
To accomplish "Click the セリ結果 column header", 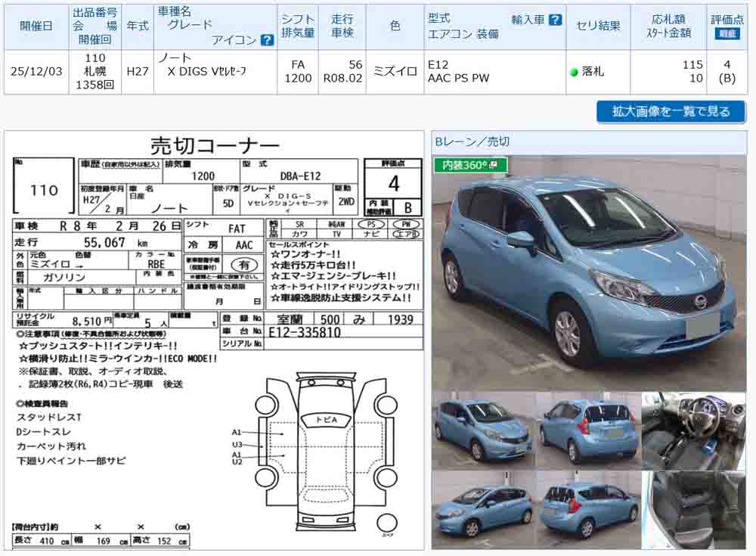I will [598, 26].
